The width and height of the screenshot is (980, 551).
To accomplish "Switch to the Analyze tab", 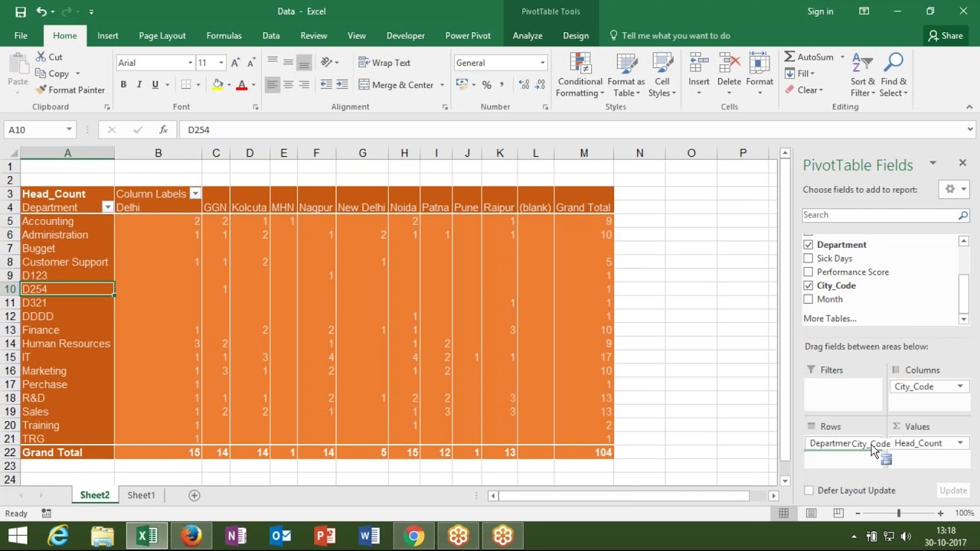I will [x=528, y=35].
